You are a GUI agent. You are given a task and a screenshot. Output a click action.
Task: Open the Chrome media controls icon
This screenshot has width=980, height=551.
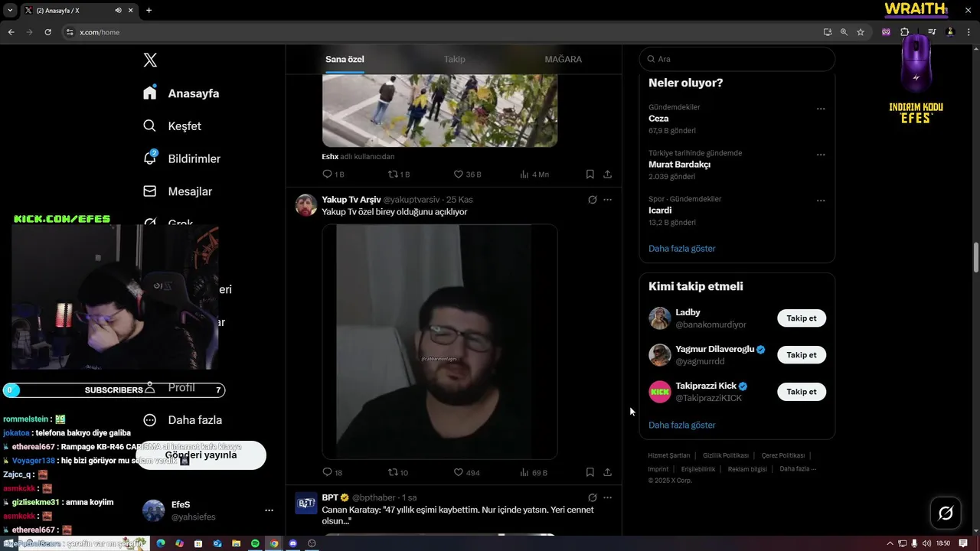pyautogui.click(x=932, y=32)
